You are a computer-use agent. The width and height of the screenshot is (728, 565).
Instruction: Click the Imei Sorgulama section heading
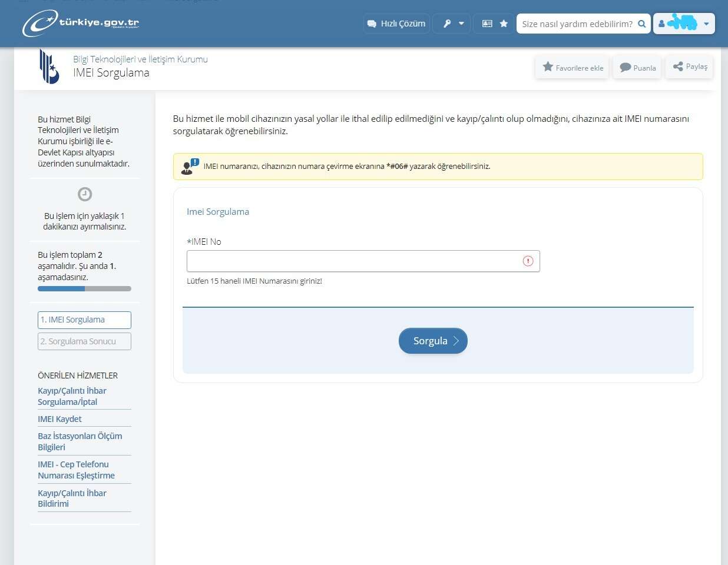pyautogui.click(x=218, y=211)
